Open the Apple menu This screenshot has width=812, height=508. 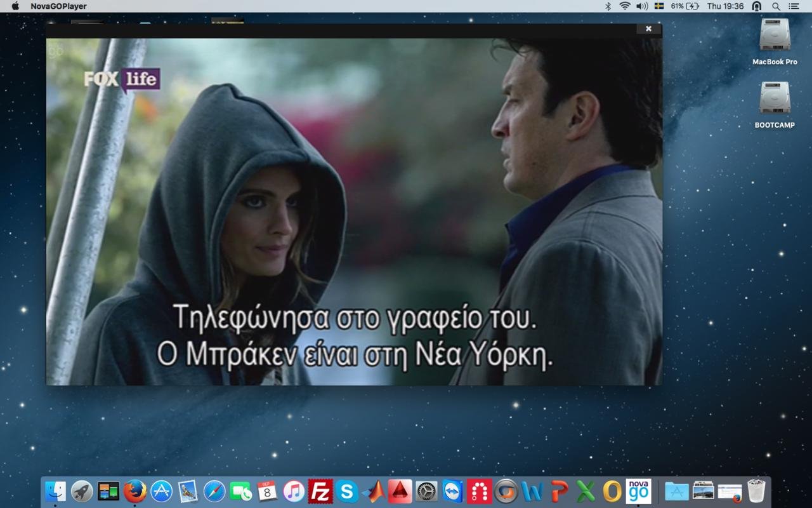click(x=17, y=6)
